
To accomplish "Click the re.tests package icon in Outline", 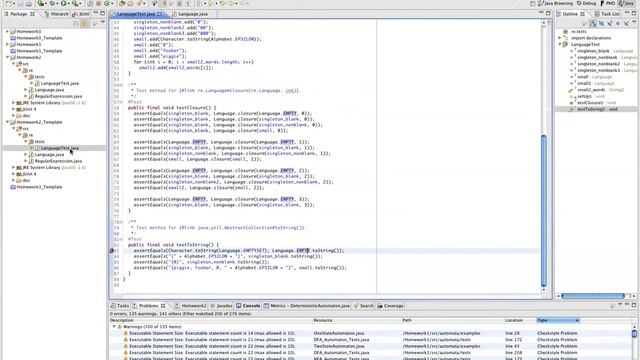I will point(565,31).
